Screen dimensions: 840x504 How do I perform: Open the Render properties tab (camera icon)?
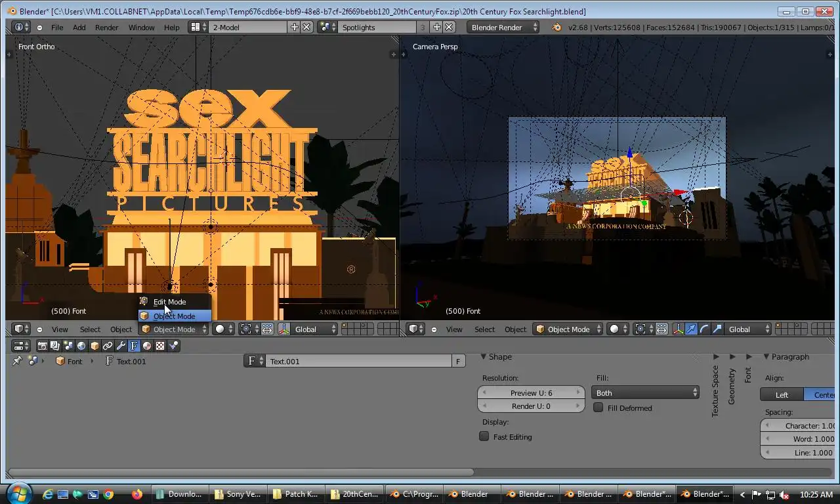pyautogui.click(x=43, y=346)
